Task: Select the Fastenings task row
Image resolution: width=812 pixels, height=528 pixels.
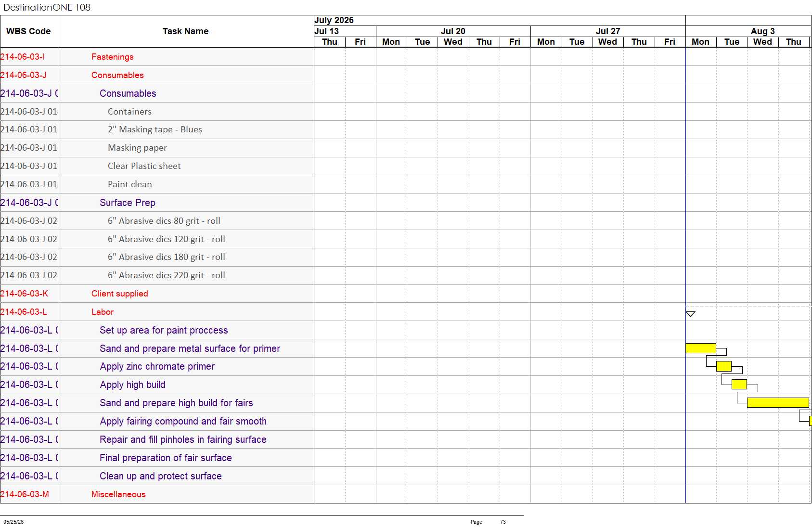Action: [113, 57]
